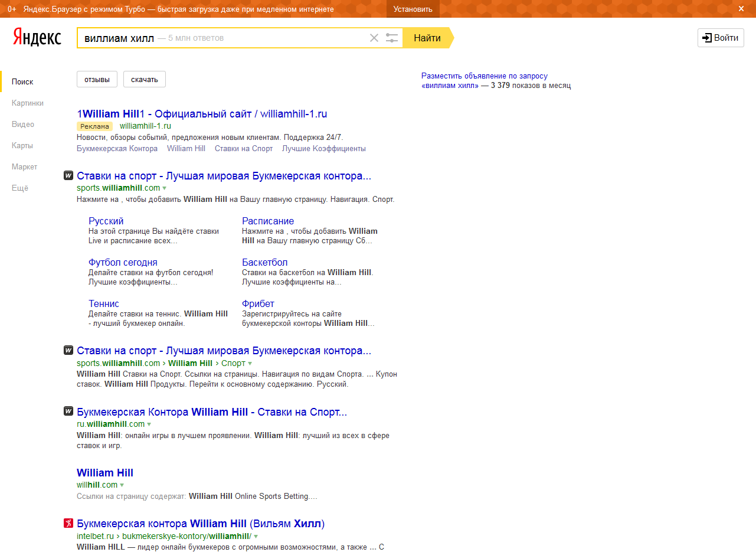Expand the Ещё sidebar menu
This screenshot has width=756, height=552.
pos(20,188)
